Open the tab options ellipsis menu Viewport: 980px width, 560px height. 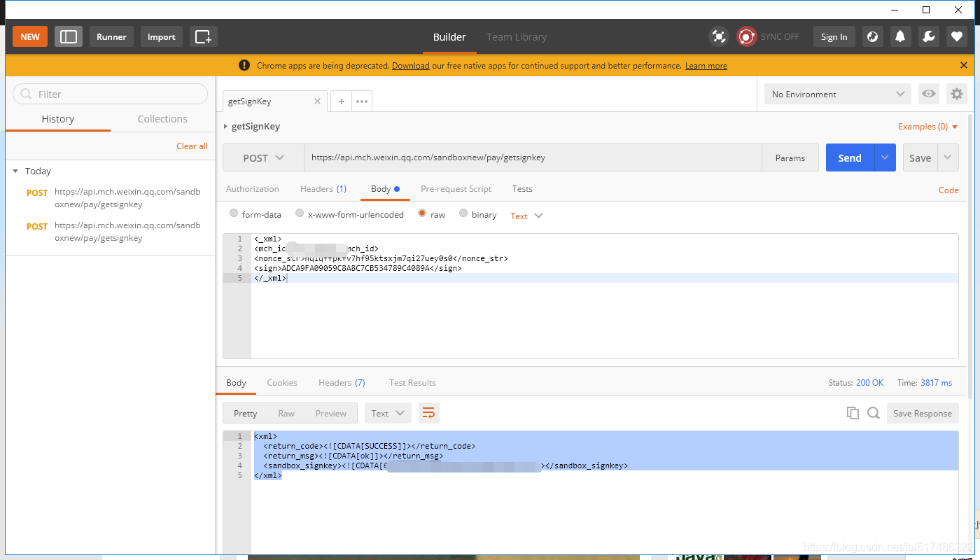point(361,101)
